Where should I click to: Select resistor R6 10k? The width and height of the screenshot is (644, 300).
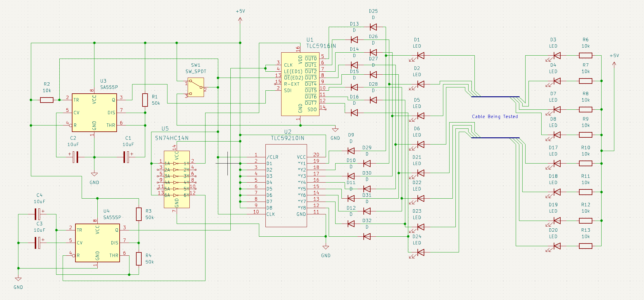585,56
